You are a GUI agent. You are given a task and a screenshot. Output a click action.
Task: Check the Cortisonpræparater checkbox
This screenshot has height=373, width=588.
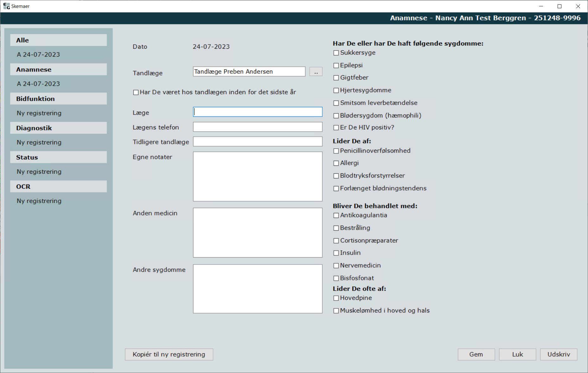click(x=336, y=241)
